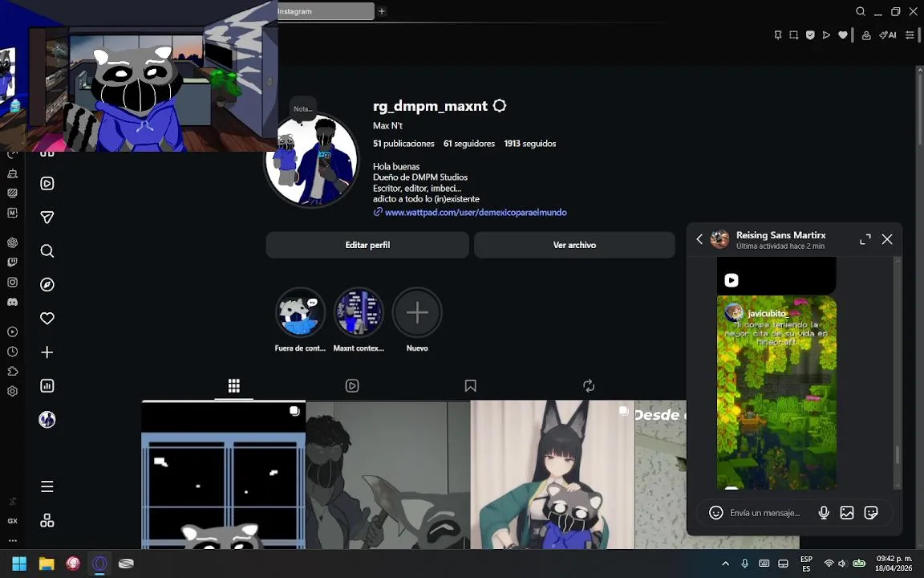
Task: Open Instagram notifications heart icon
Action: click(x=47, y=319)
